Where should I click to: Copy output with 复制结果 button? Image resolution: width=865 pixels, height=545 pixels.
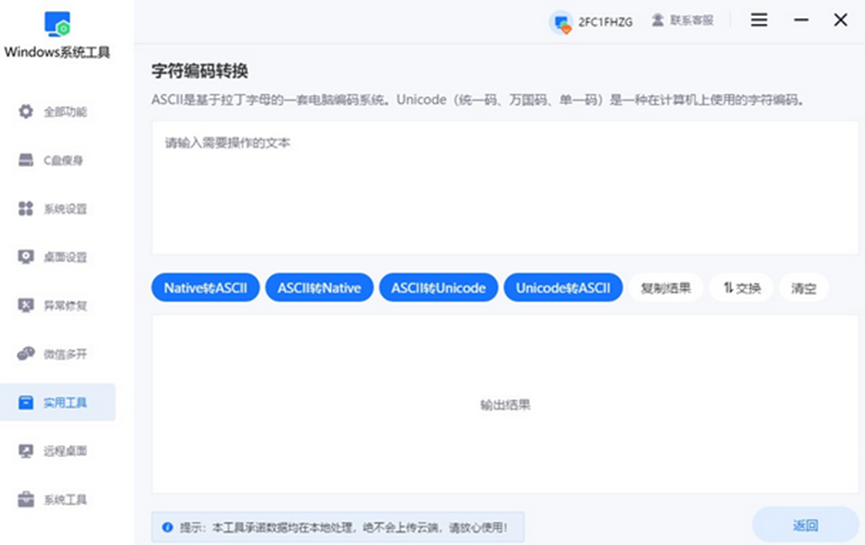pyautogui.click(x=665, y=287)
